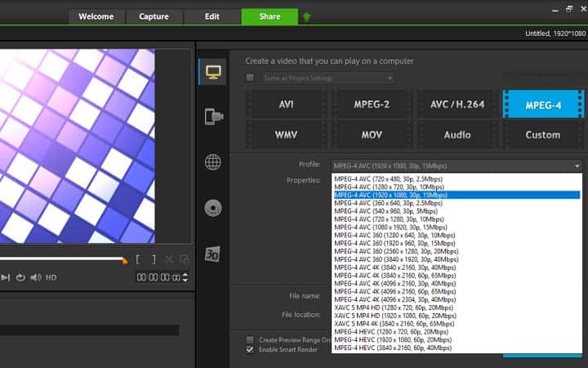Select XAVC S MP4 HD (1920 x 1080, 60p)

point(457,316)
